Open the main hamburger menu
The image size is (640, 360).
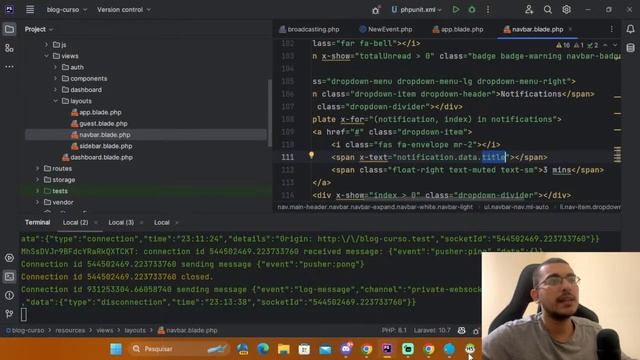pyautogui.click(x=30, y=9)
